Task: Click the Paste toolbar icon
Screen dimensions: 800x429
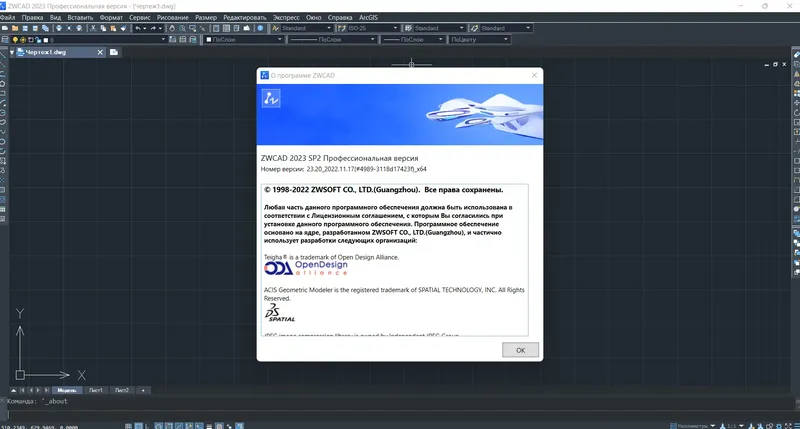Action: click(x=113, y=28)
